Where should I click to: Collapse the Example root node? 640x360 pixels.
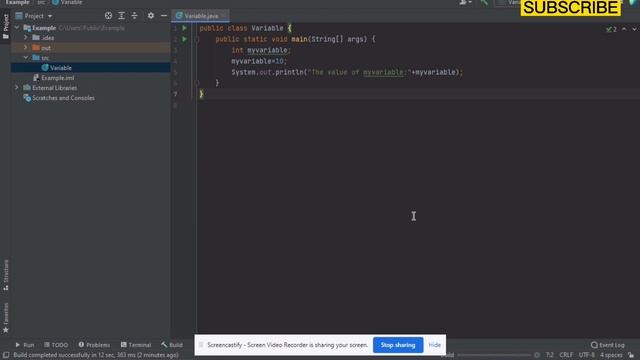[x=17, y=28]
